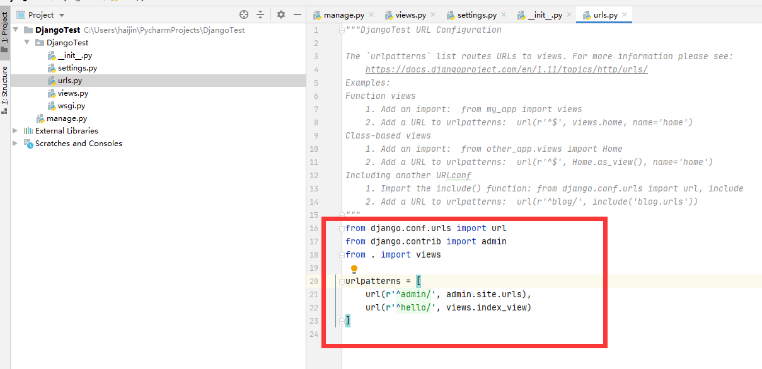This screenshot has height=369, width=762.
Task: Click line number 24 in gutter
Action: tap(313, 334)
